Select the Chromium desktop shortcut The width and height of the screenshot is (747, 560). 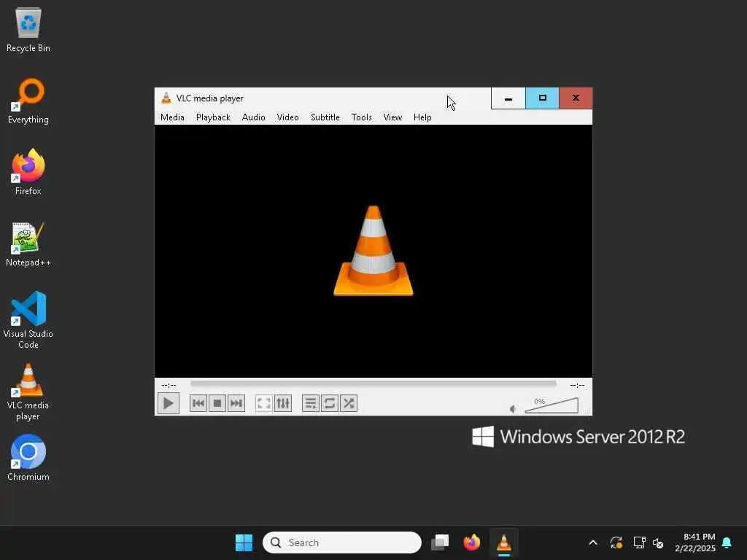(28, 458)
